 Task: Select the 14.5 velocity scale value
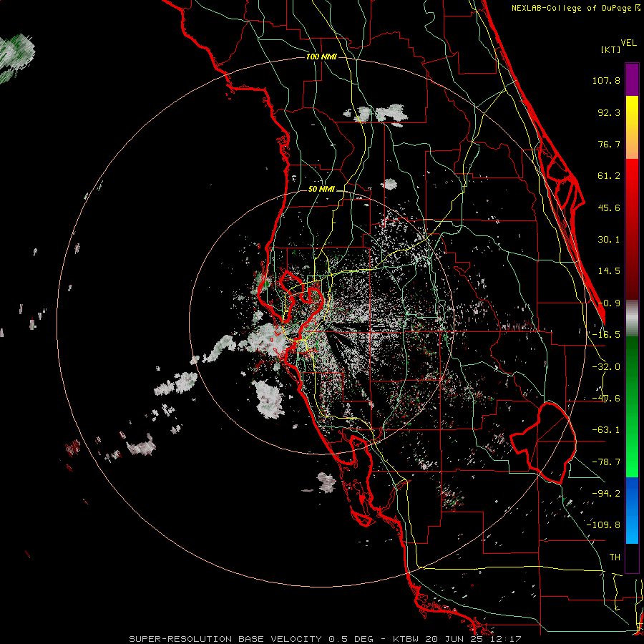coord(609,271)
